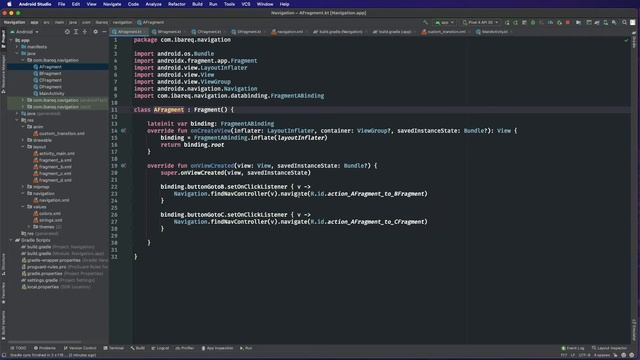Viewport: 640px width, 360px height.
Task: Click the Select Opened File target icon
Action: tap(67, 31)
